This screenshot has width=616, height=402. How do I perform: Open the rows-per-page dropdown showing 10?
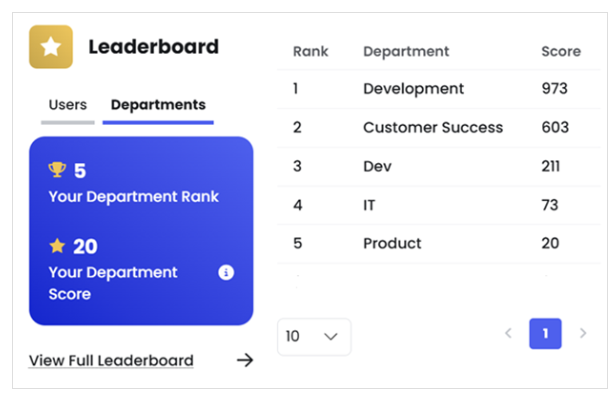314,337
